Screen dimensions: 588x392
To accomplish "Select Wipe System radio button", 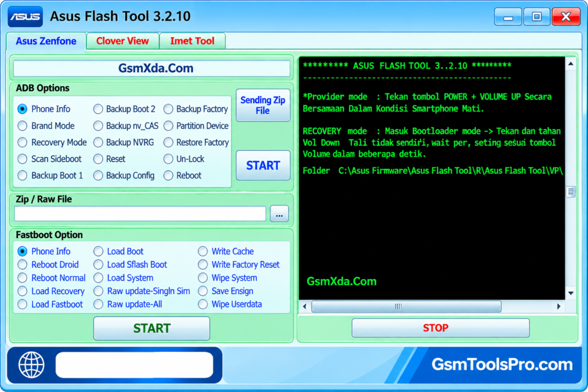I will pos(203,278).
